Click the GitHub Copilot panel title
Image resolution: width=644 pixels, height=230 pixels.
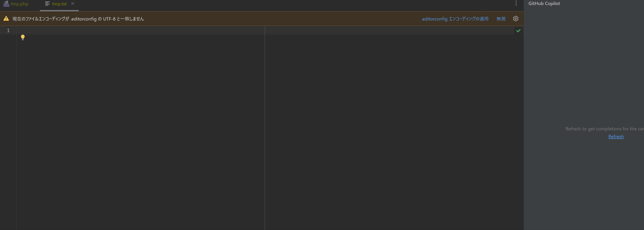coord(544,3)
